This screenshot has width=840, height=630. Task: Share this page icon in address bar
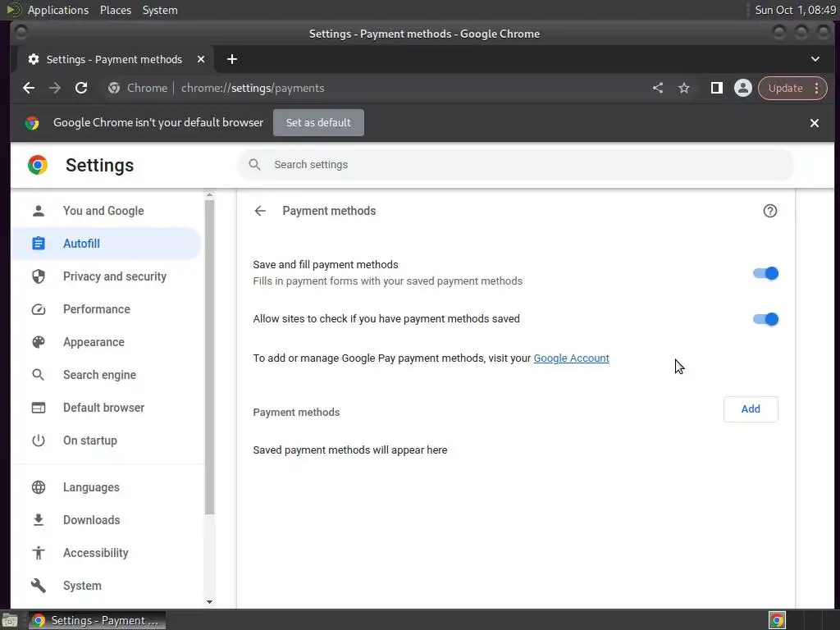(658, 88)
